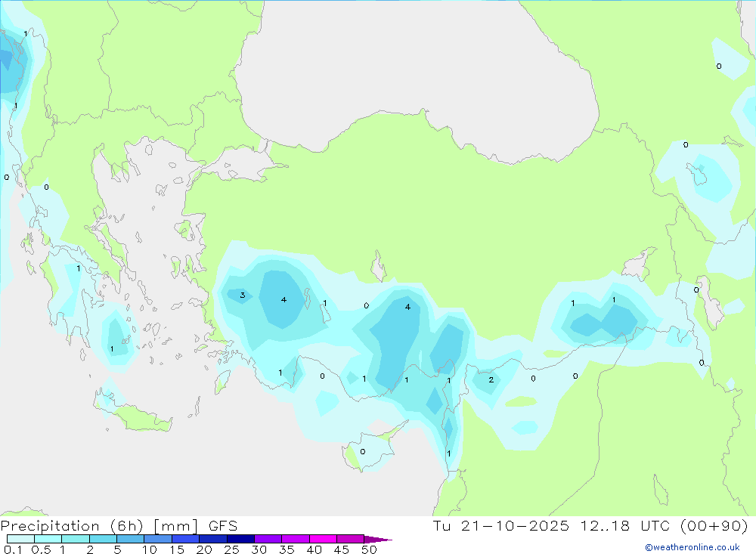The height and width of the screenshot is (554, 756).
Task: Click the precipitation value '3' on the map
Action: tap(243, 295)
